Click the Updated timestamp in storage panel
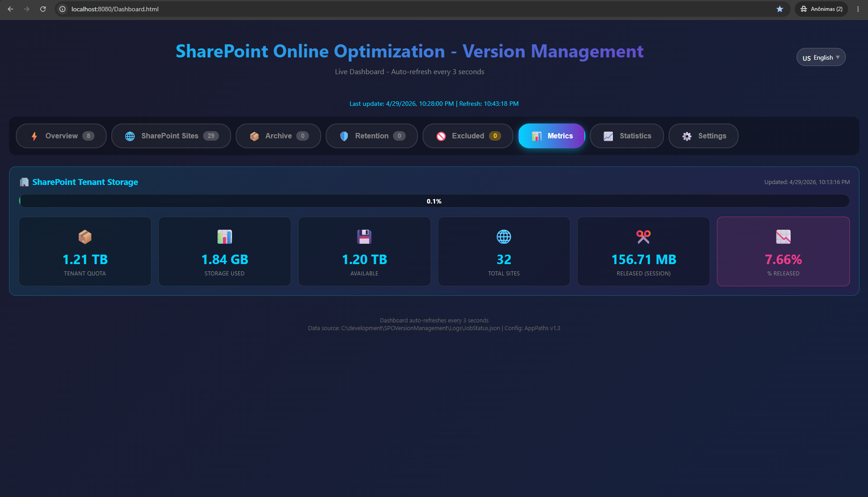868x497 pixels. (807, 182)
